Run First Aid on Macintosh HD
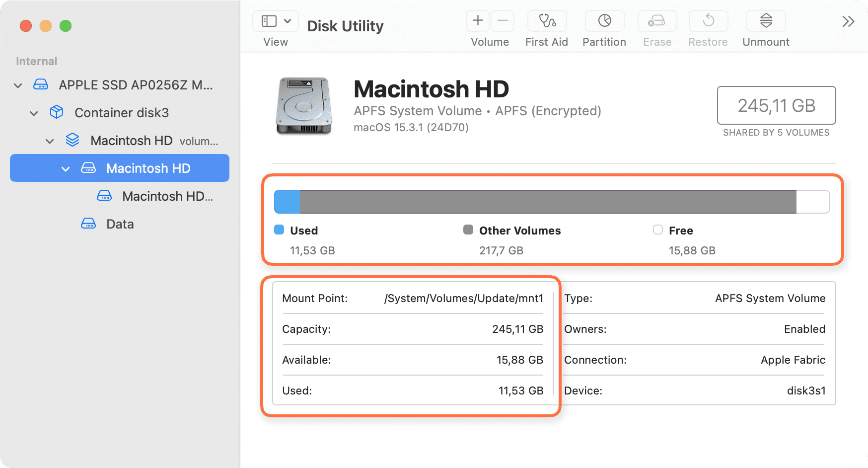The height and width of the screenshot is (468, 868). (546, 21)
